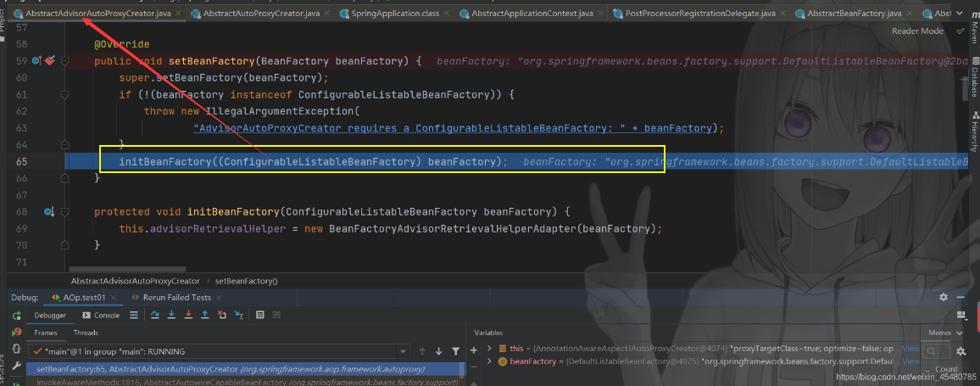Expand the Memory panel dropdown chevron
The height and width of the screenshot is (386, 980).
pyautogui.click(x=960, y=333)
